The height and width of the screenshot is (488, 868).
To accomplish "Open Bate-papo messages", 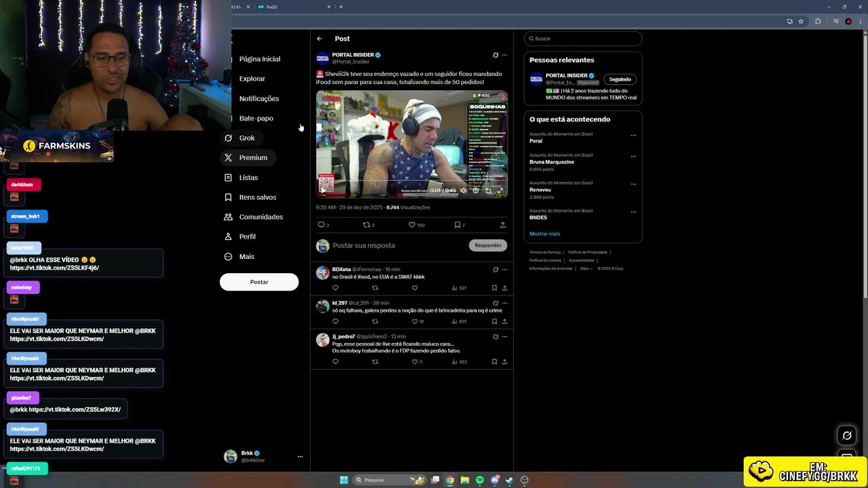I will pos(256,118).
